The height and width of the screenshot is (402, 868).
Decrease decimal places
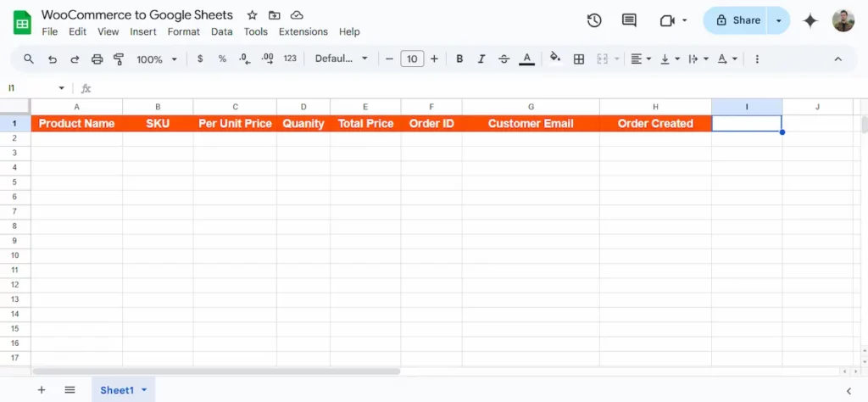click(x=245, y=59)
